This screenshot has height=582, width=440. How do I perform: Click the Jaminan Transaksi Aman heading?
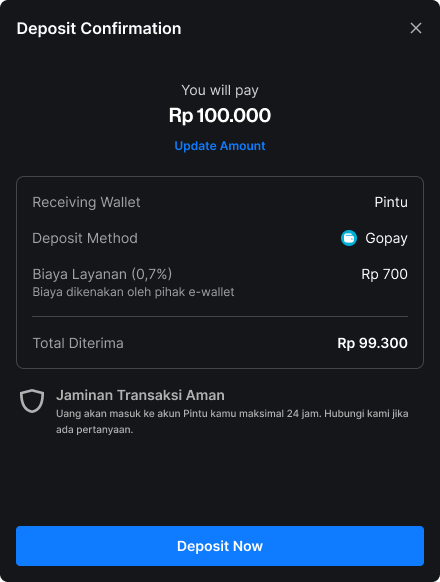click(x=140, y=395)
